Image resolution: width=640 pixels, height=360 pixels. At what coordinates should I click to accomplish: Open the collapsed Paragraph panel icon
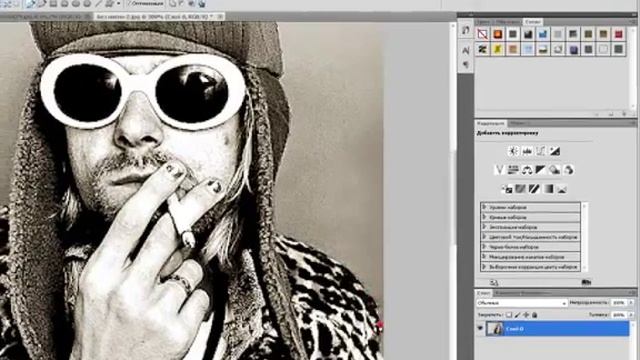tap(466, 64)
